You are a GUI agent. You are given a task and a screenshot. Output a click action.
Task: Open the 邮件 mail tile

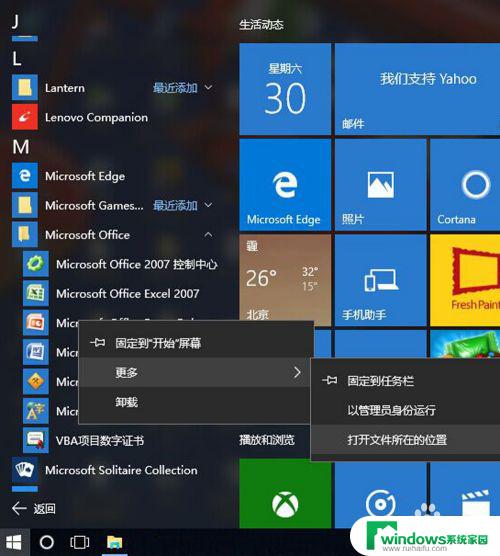[x=417, y=89]
